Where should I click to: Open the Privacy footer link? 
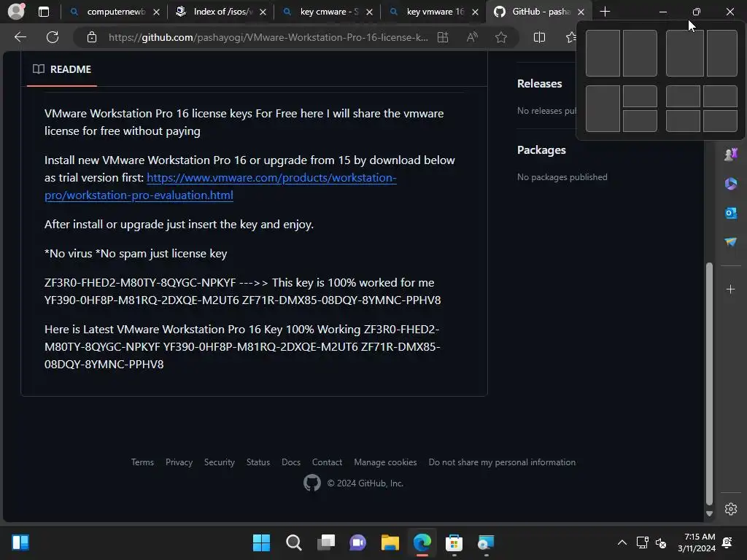click(179, 462)
